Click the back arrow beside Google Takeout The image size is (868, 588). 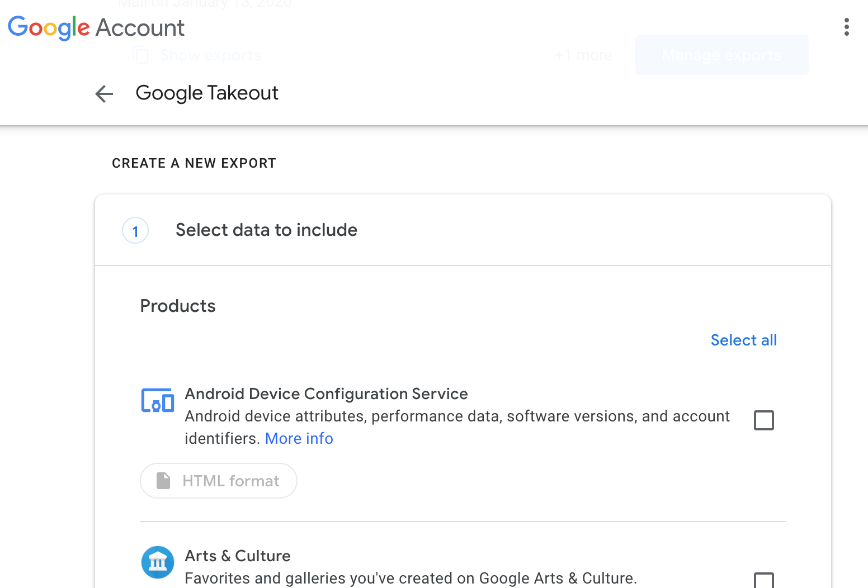pyautogui.click(x=104, y=93)
